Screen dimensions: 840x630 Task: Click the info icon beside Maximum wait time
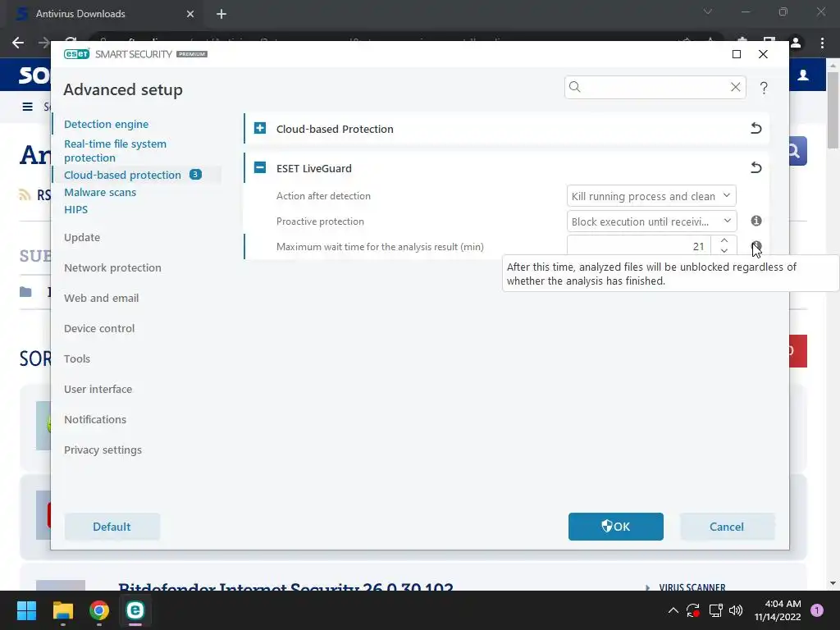(x=756, y=246)
